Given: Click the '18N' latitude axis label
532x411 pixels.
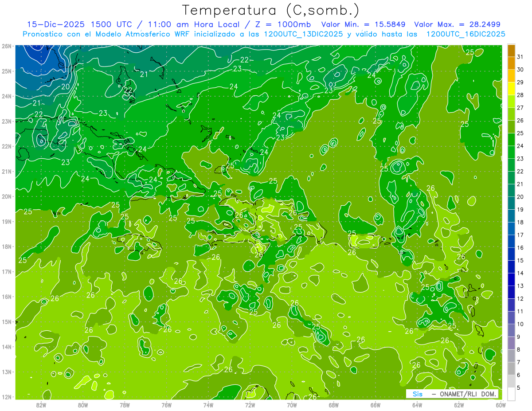Looking at the screenshot, I should (6, 247).
